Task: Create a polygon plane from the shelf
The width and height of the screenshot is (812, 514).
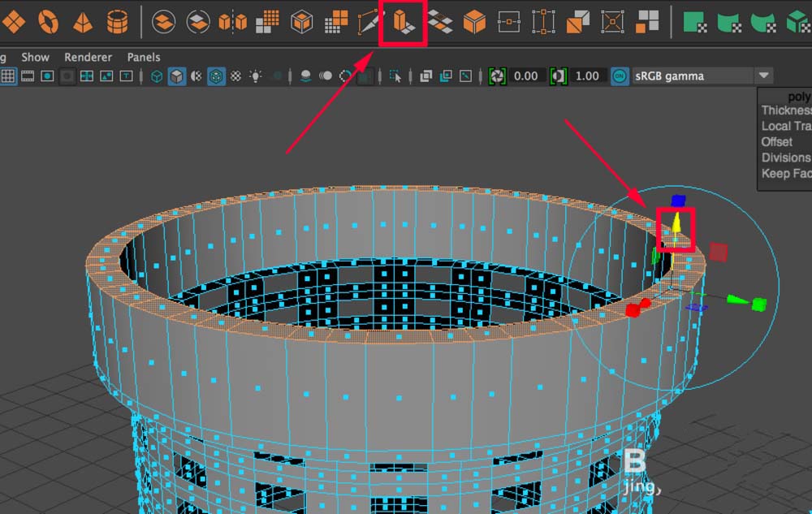Action: pyautogui.click(x=14, y=22)
